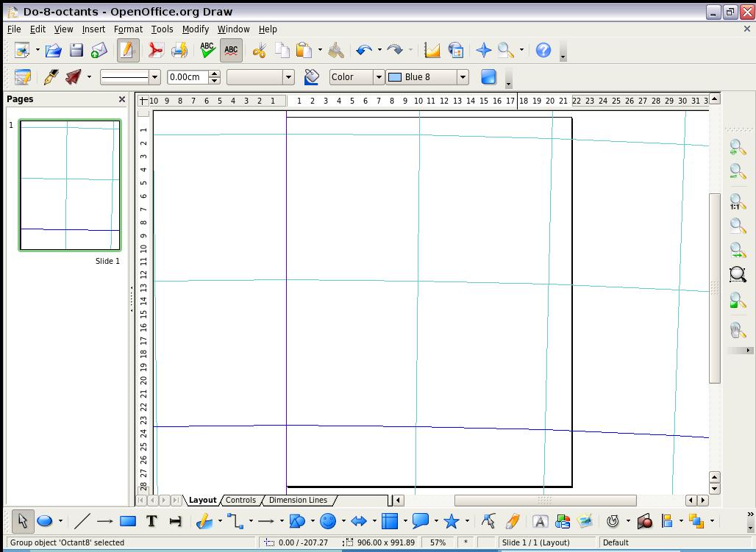Expand Undo history dropdown arrow
756x552 pixels.
coord(380,50)
